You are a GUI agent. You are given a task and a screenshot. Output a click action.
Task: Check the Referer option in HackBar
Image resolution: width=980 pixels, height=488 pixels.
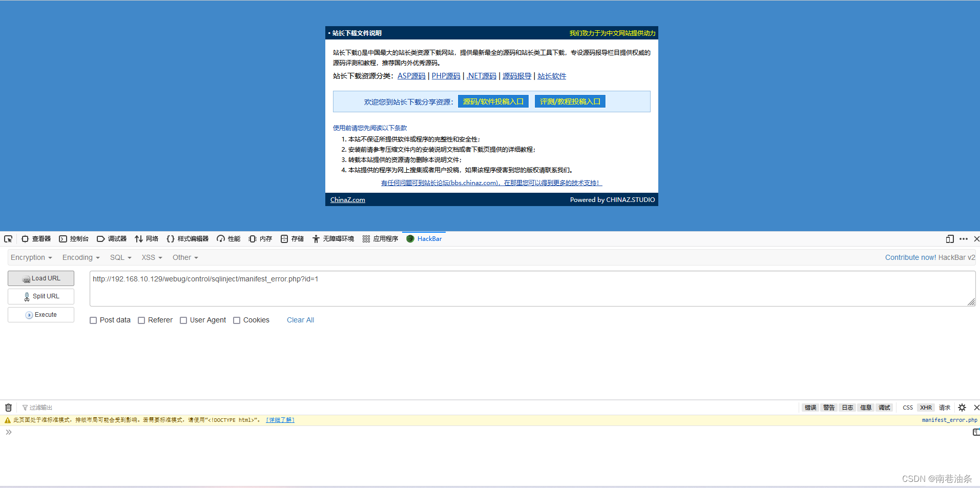coord(141,320)
